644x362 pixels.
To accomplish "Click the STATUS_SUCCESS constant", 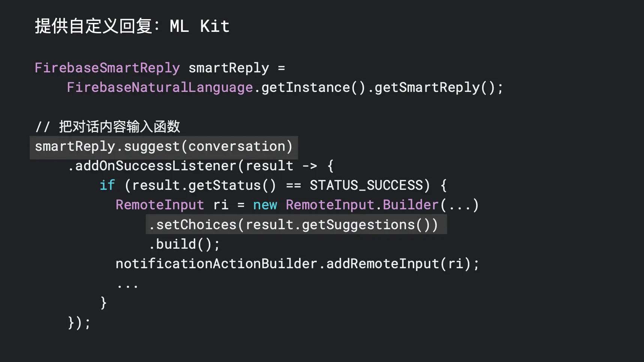I will (366, 185).
